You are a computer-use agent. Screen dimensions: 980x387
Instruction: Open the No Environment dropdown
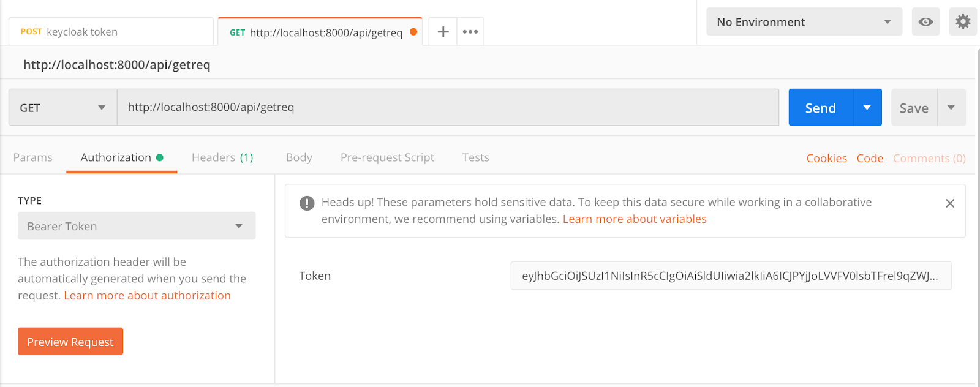click(804, 21)
